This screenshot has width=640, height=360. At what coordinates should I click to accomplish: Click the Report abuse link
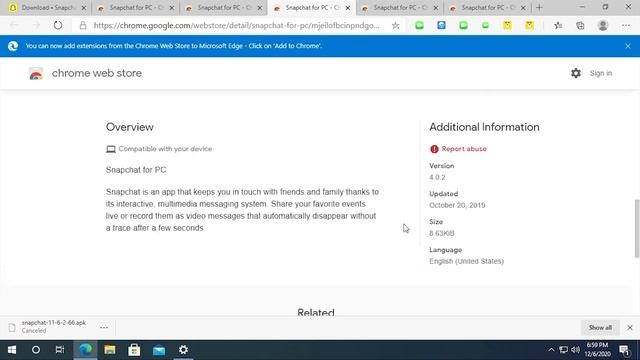click(464, 149)
